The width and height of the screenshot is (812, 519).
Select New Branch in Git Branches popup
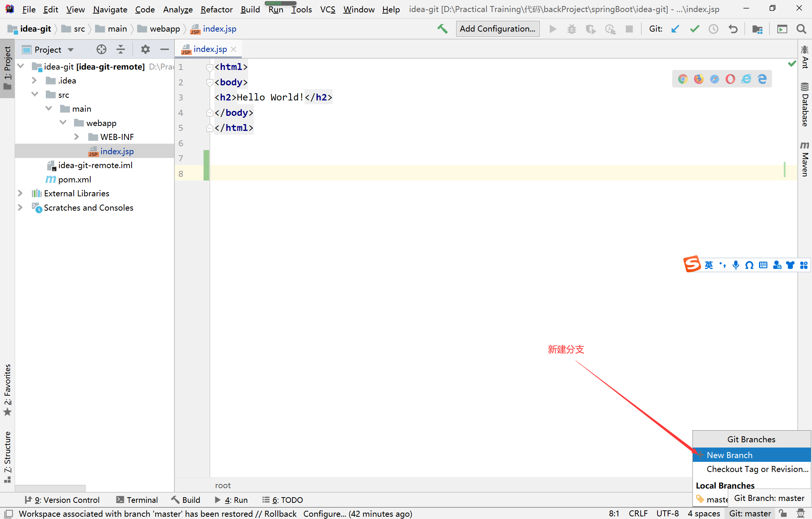click(751, 455)
